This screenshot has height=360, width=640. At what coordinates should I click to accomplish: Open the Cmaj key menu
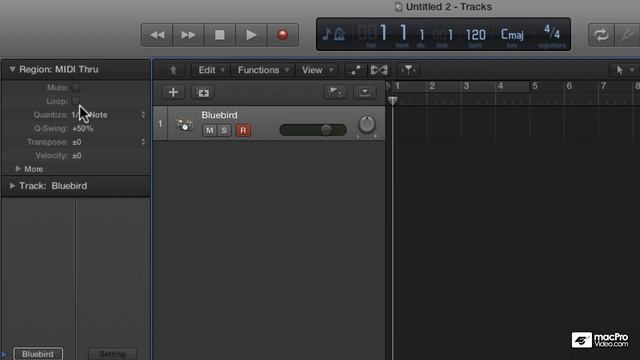(x=512, y=35)
